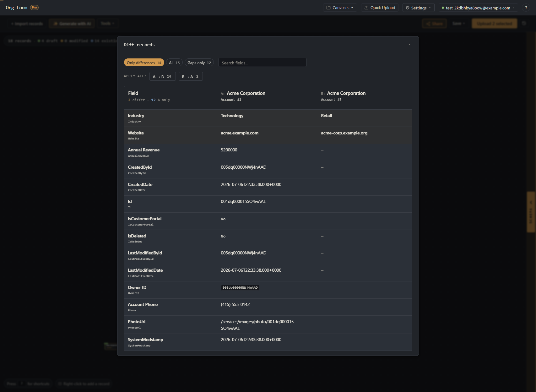Click the green status dot beside email
This screenshot has height=392, width=536.
coord(443,8)
